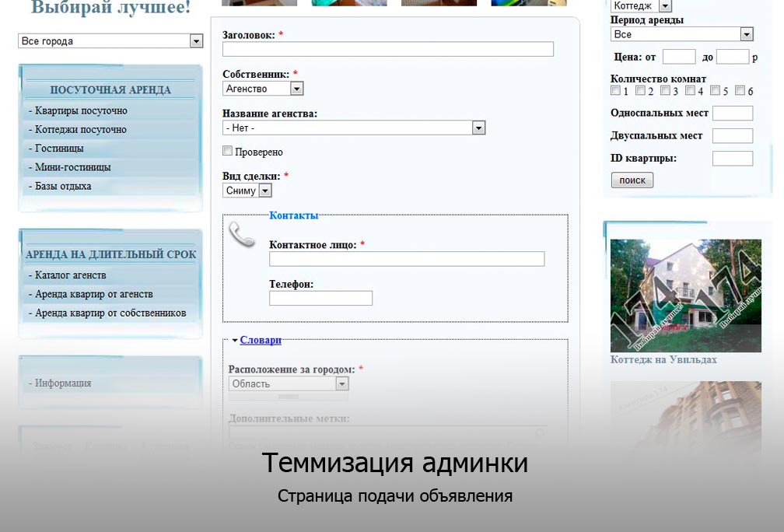Open Мини-гостиницы menu item
784x532 pixels.
[72, 167]
